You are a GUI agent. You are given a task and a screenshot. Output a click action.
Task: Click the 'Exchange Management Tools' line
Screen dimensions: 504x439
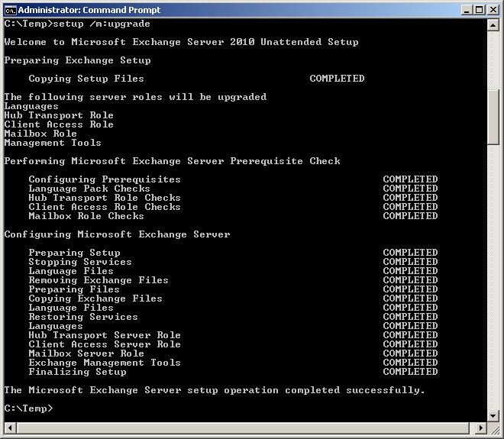(105, 363)
